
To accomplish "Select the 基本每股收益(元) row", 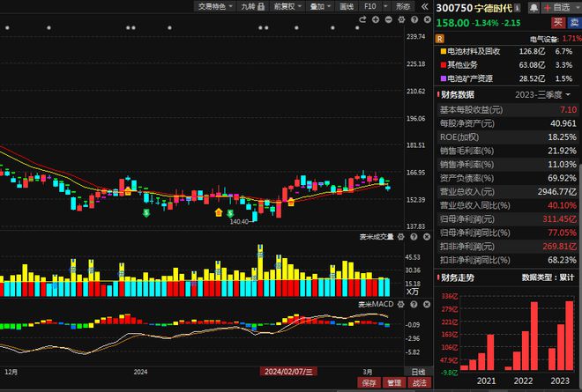I will click(x=508, y=110).
